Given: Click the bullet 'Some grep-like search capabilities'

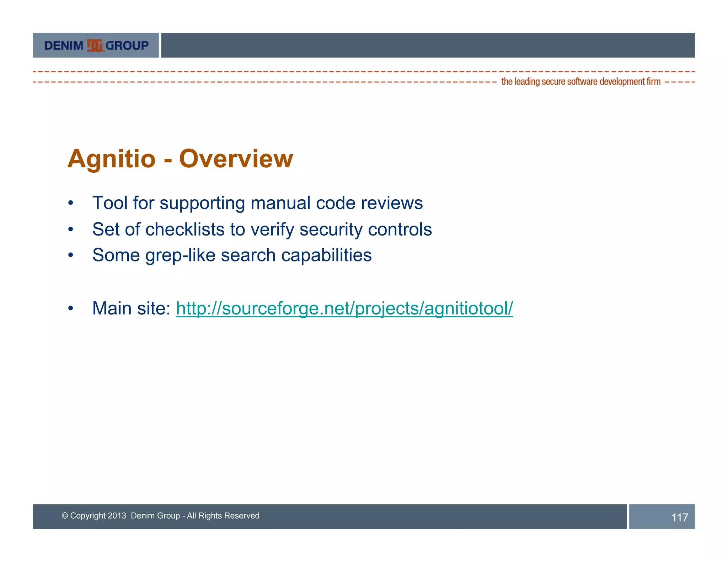Looking at the screenshot, I should coord(232,255).
